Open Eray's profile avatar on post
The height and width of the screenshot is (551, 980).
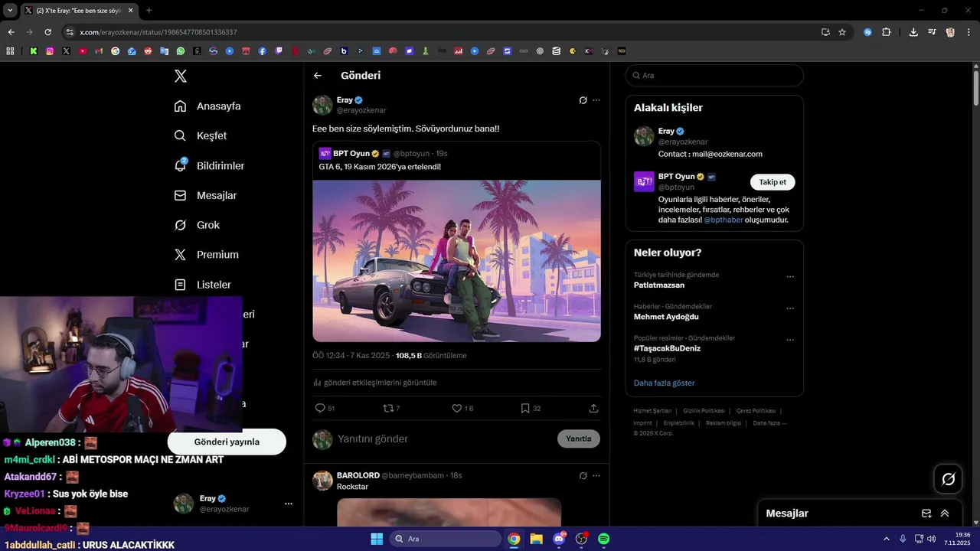pyautogui.click(x=322, y=105)
